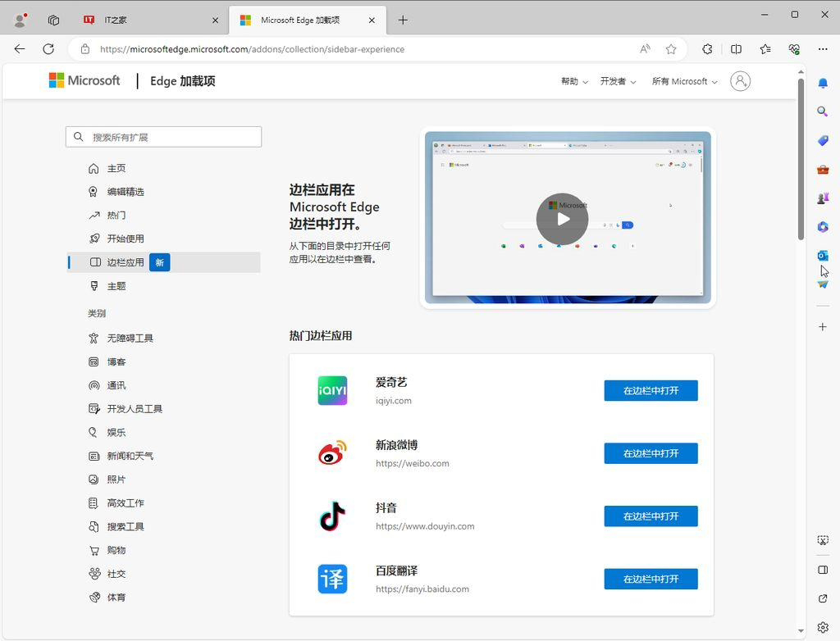The width and height of the screenshot is (840, 641).
Task: Click the sidebar panel toggle icon near bottom
Action: pos(823,570)
